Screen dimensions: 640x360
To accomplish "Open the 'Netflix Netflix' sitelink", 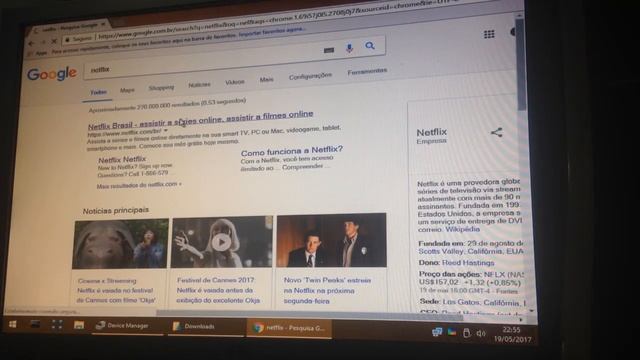I will 122,159.
